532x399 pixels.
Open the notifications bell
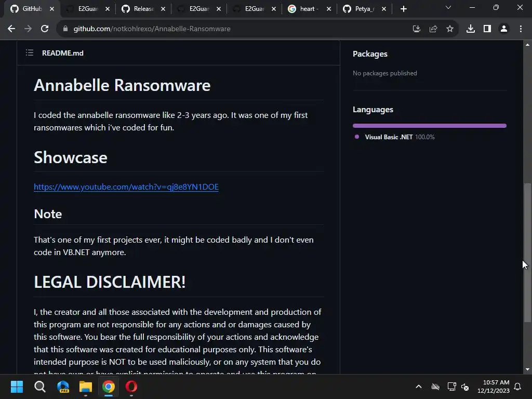tap(518, 387)
